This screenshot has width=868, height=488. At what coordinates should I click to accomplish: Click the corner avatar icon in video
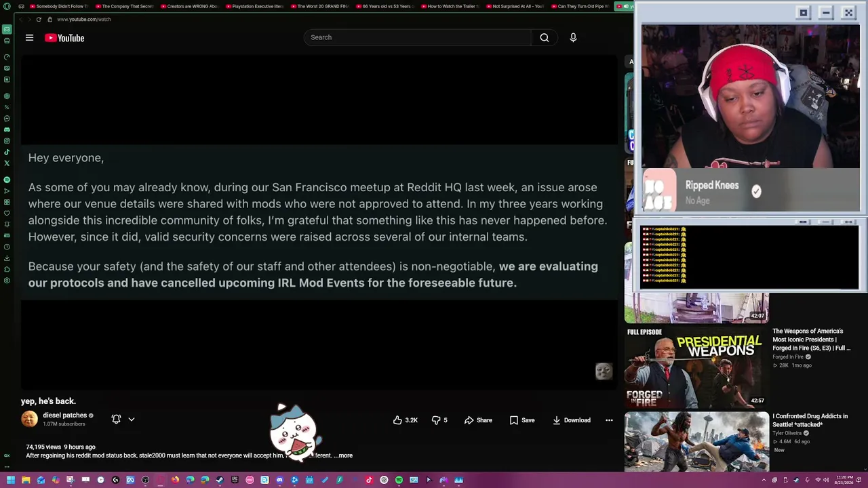[x=604, y=371]
